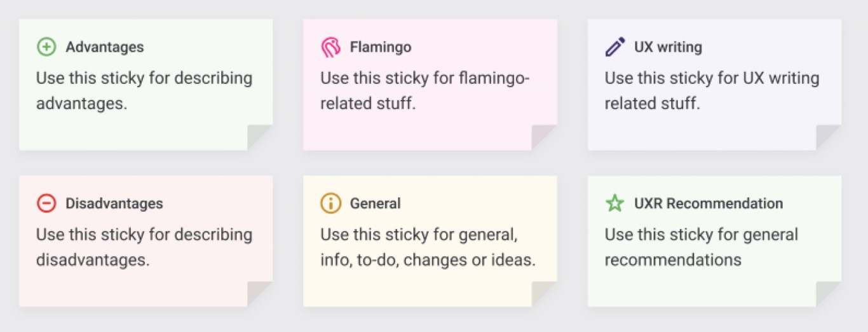Click the orange info icon on General sticky

(x=330, y=204)
